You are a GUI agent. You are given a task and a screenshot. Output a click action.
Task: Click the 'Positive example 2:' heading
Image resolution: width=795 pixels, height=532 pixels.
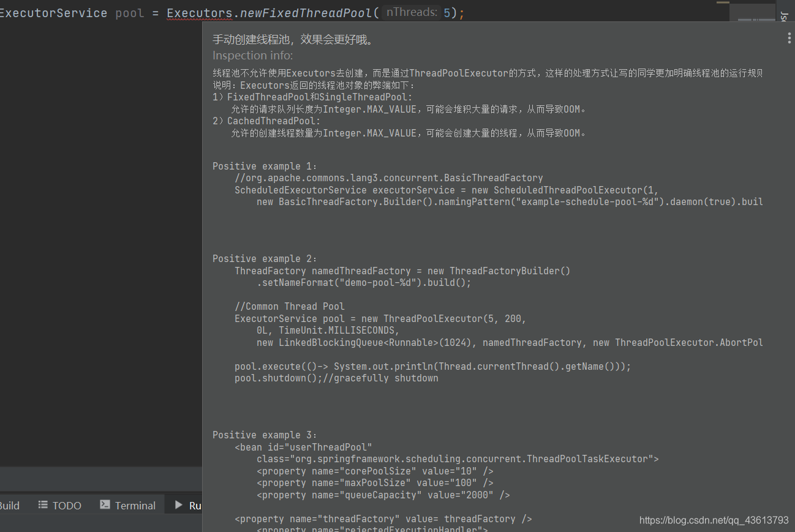[265, 258]
